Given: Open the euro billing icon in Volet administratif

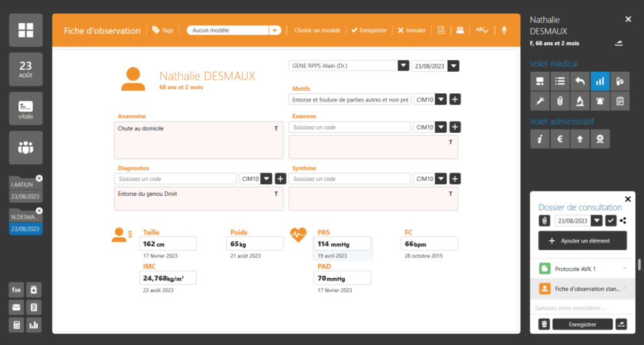Looking at the screenshot, I should pos(560,140).
